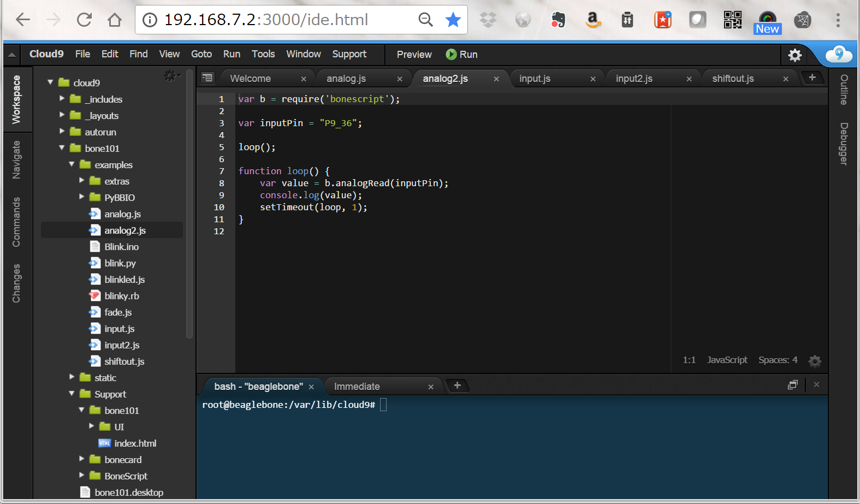Toggle the Outline side panel
Viewport: 860px width, 504px height.
[844, 90]
